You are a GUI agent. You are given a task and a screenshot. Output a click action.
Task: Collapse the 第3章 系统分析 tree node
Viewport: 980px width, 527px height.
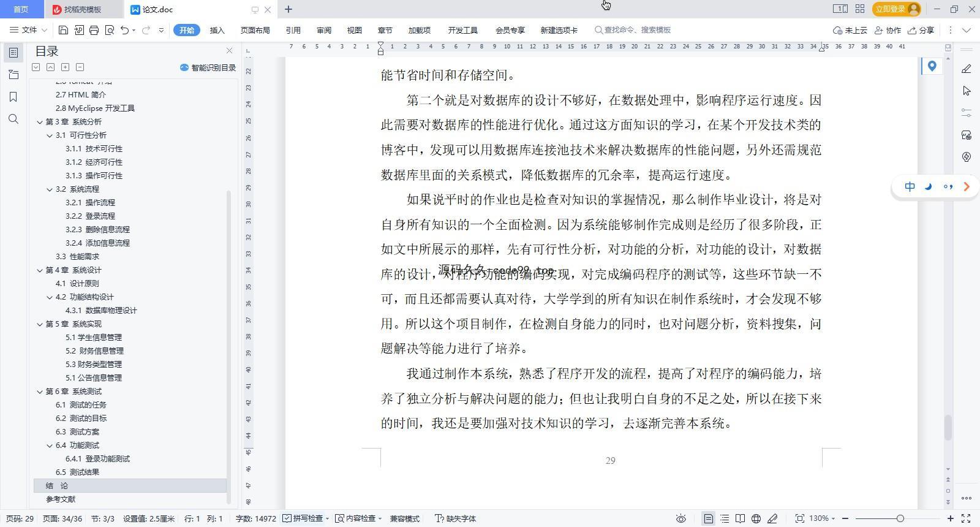pyautogui.click(x=40, y=122)
